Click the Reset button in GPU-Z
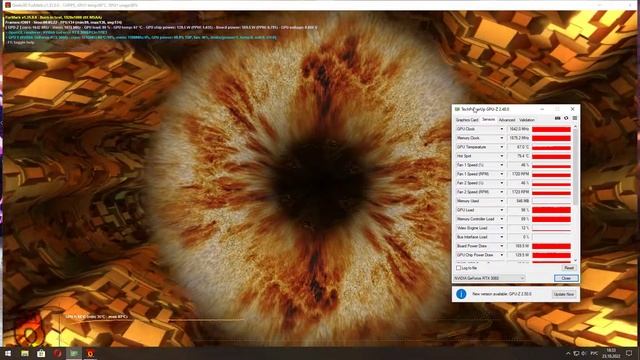Image resolution: width=640 pixels, height=360 pixels. (x=569, y=268)
